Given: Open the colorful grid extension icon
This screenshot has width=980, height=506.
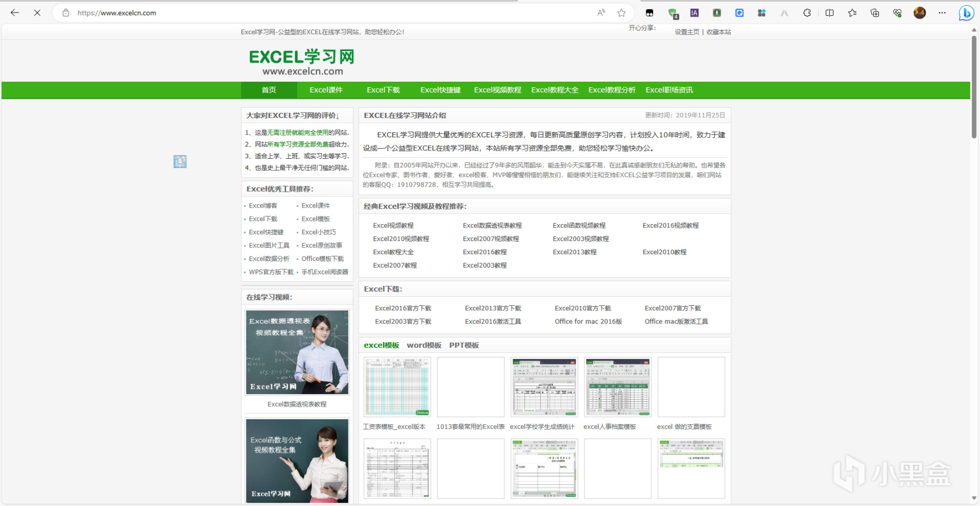Looking at the screenshot, I should [x=762, y=12].
